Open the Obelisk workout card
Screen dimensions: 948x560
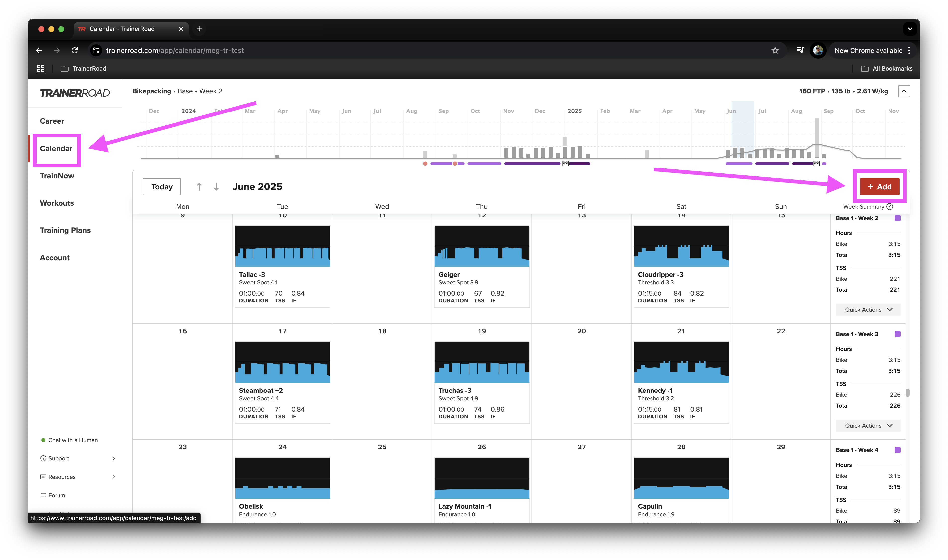282,490
